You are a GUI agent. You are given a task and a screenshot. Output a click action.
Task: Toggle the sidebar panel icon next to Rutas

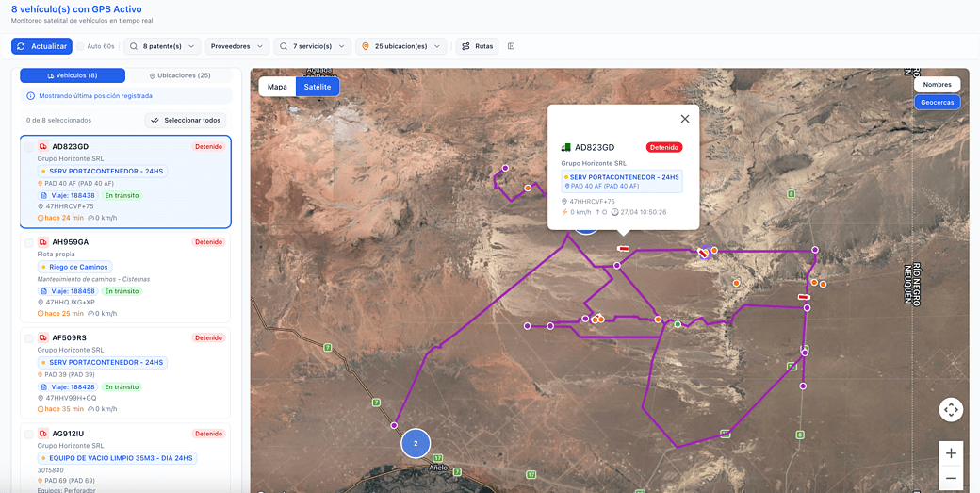tap(512, 46)
